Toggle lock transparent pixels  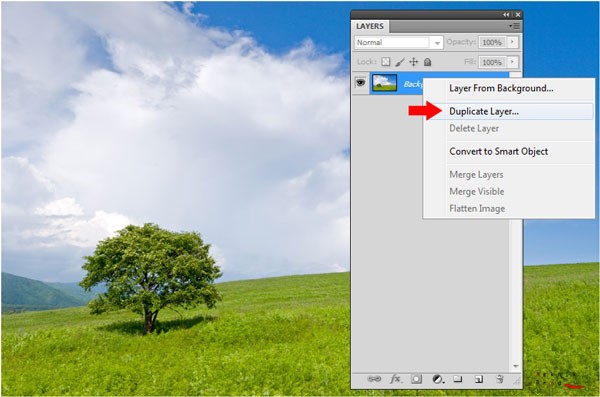pyautogui.click(x=386, y=62)
